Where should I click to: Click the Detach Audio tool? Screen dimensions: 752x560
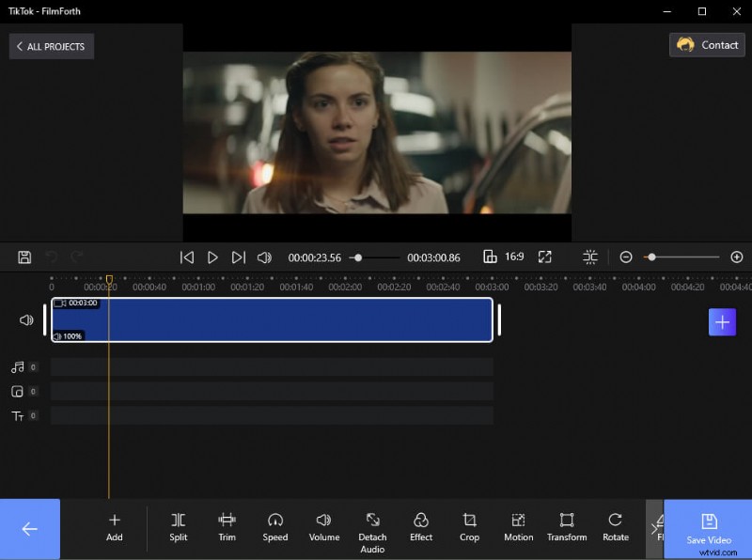(372, 528)
